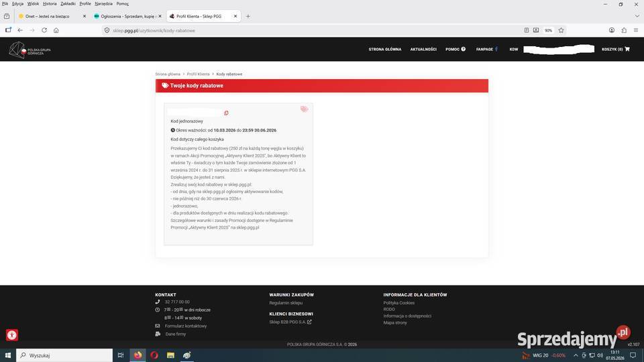Screen dimensions: 644x362
Task: Click Profil Klienta breadcrumb
Action: 198,74
